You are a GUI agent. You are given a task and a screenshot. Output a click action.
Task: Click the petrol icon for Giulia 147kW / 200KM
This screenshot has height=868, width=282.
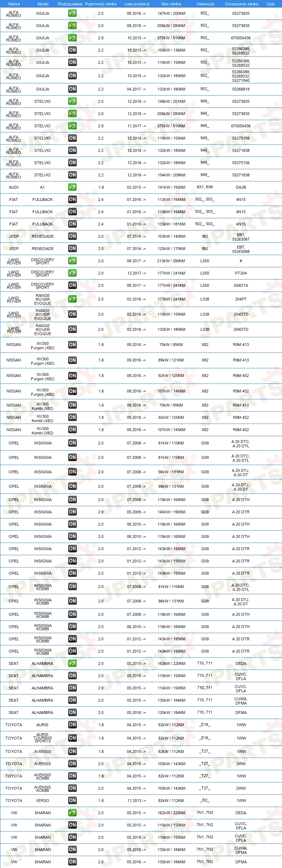(72, 13)
